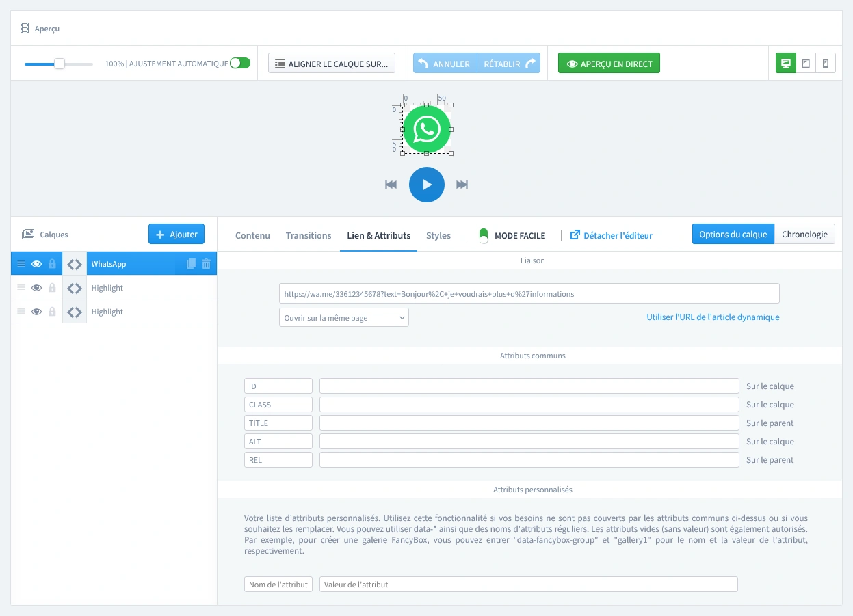
Task: Click inside the WhatsApp link URL field
Action: (528, 293)
